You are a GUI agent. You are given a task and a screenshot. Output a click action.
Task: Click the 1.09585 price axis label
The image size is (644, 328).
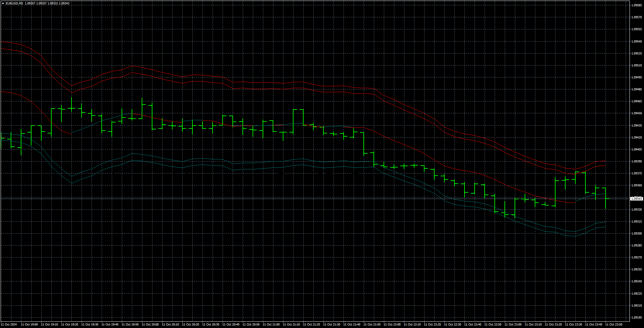(637, 5)
